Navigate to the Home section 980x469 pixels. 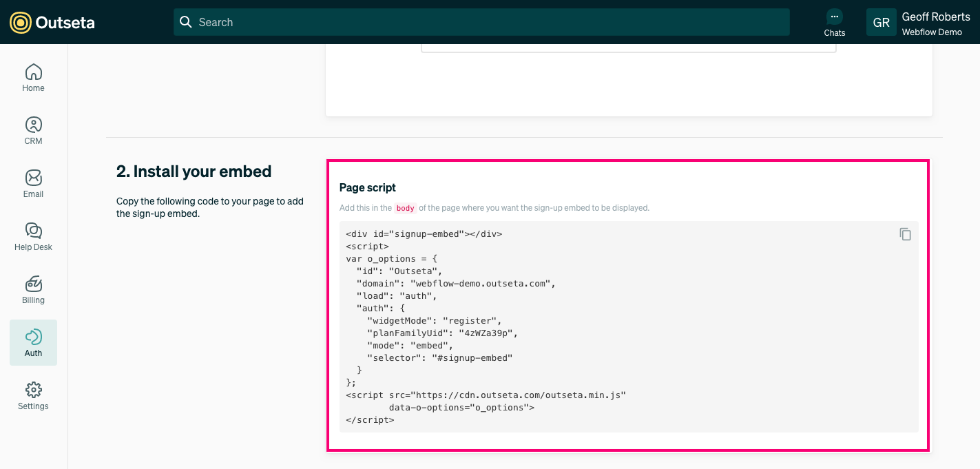[33, 77]
